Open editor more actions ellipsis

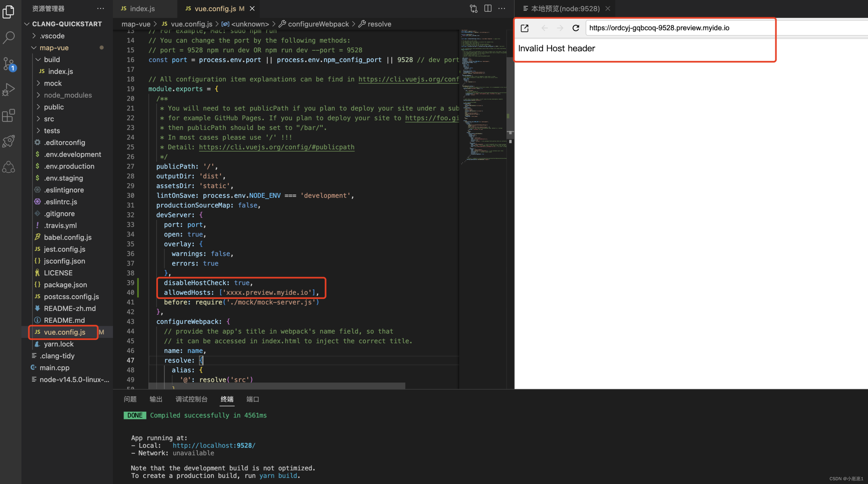point(502,8)
